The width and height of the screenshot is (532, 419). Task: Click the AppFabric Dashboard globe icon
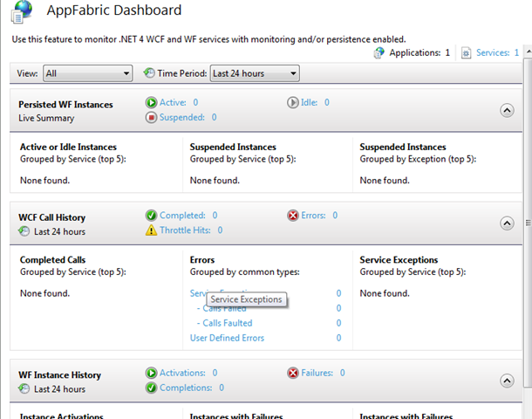[x=22, y=12]
